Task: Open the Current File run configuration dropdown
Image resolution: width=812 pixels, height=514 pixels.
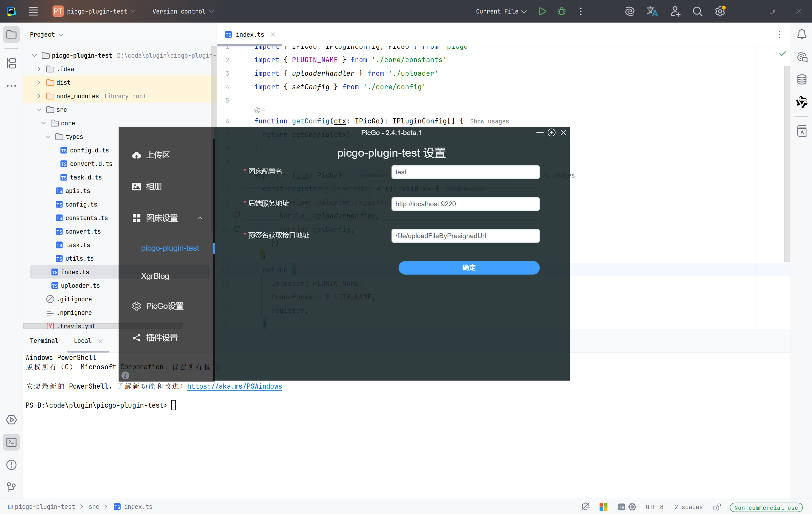Action: tap(501, 11)
